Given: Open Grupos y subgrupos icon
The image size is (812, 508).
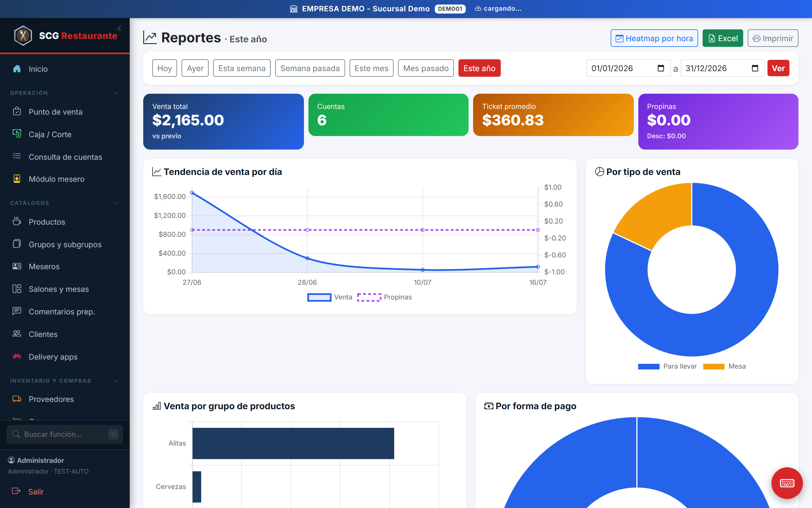Looking at the screenshot, I should pyautogui.click(x=17, y=244).
